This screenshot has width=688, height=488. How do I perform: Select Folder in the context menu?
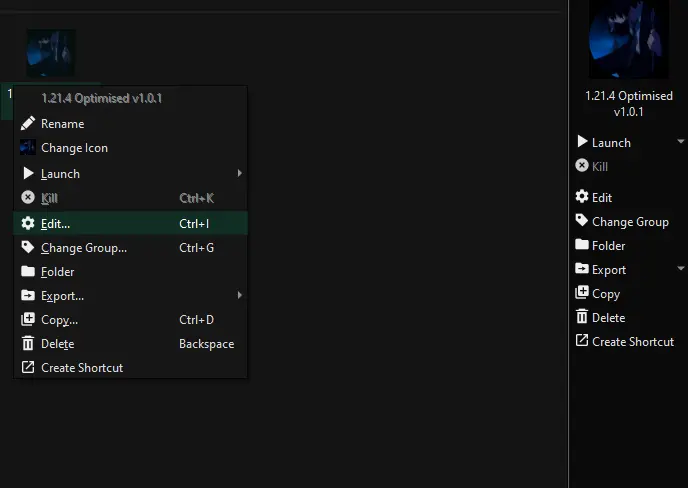[x=57, y=272]
